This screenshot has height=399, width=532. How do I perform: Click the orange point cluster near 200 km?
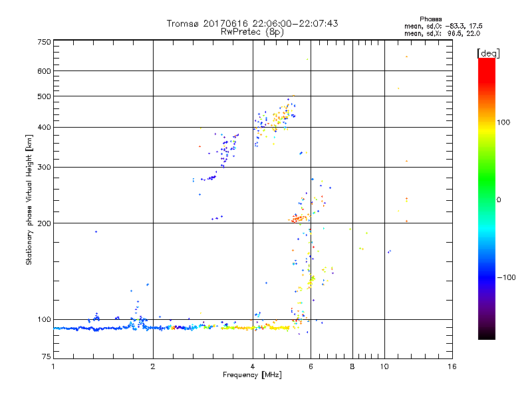coord(299,218)
